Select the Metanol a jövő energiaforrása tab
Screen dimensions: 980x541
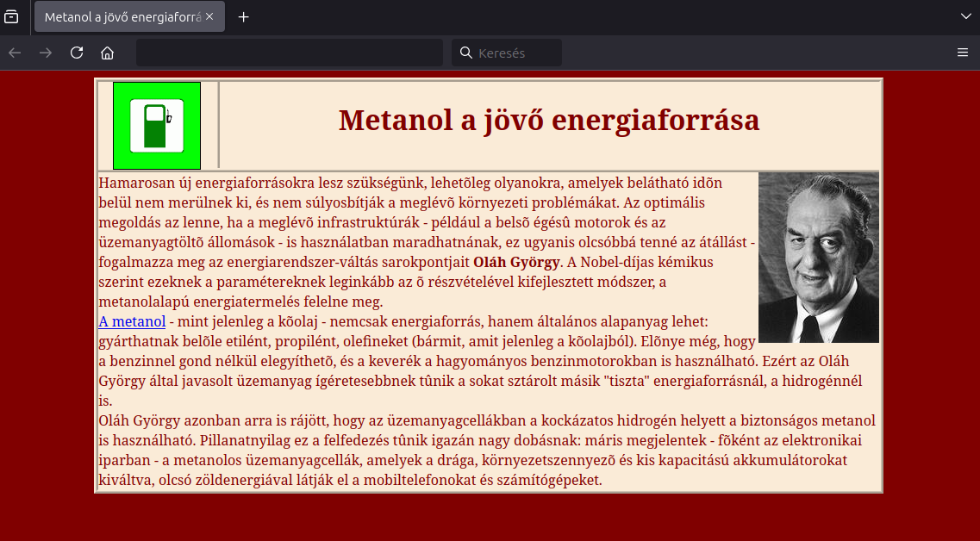point(129,17)
